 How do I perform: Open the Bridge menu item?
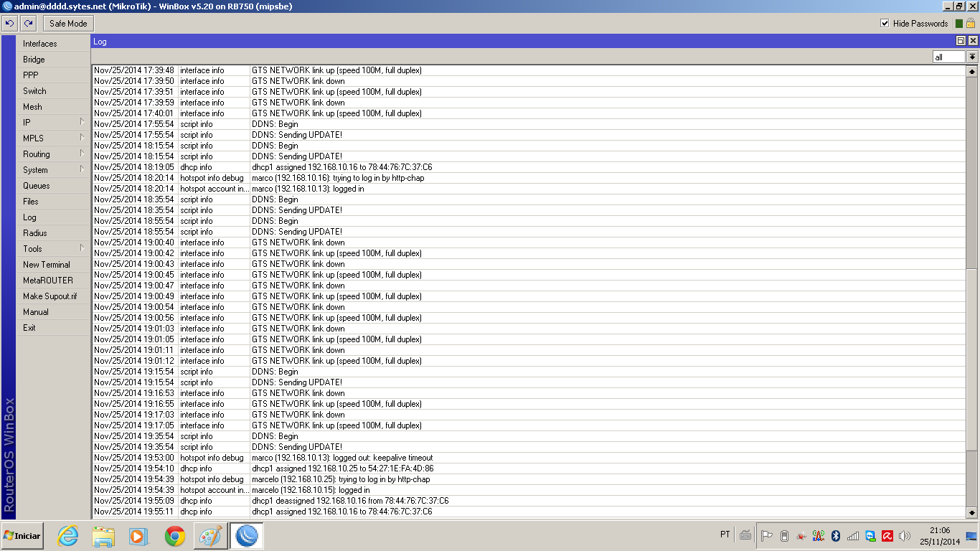(52, 60)
